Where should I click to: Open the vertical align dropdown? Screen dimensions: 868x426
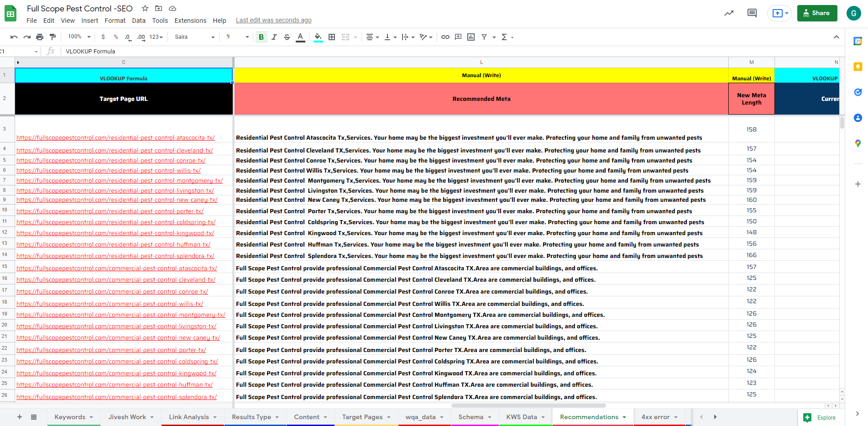point(390,37)
